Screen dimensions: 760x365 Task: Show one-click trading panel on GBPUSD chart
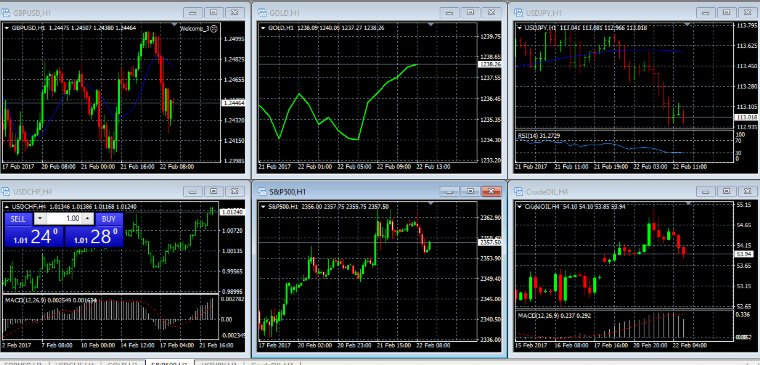(x=7, y=28)
